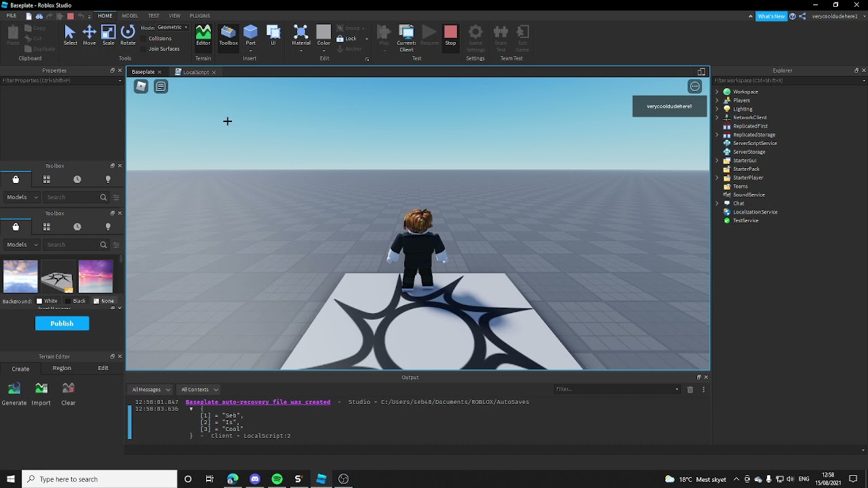Image resolution: width=868 pixels, height=488 pixels.
Task: Open the Inventory tab in lower Toolbox
Action: (x=46, y=226)
